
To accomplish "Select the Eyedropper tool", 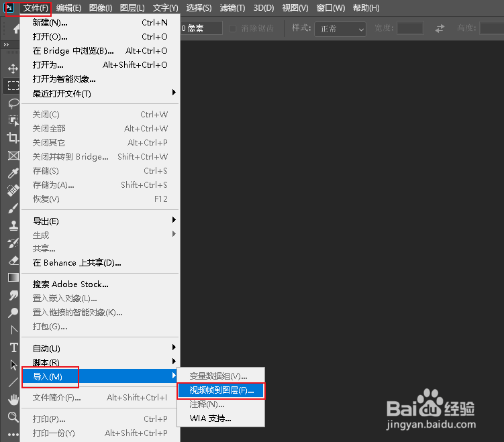I will pos(13,173).
